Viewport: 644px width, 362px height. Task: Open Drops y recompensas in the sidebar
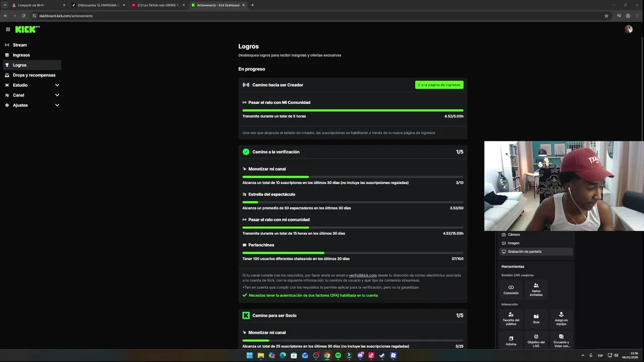pos(32,75)
